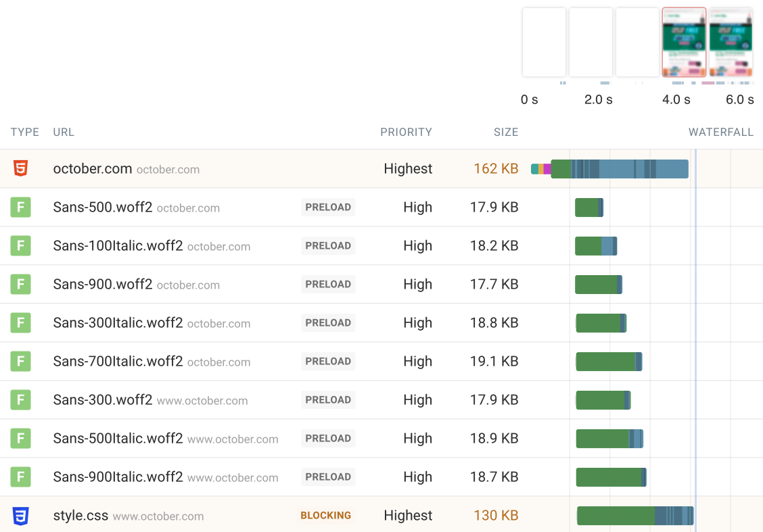The image size is (763, 532).
Task: Select the highlighted 4.0 s filmstrip frame
Action: [x=684, y=43]
